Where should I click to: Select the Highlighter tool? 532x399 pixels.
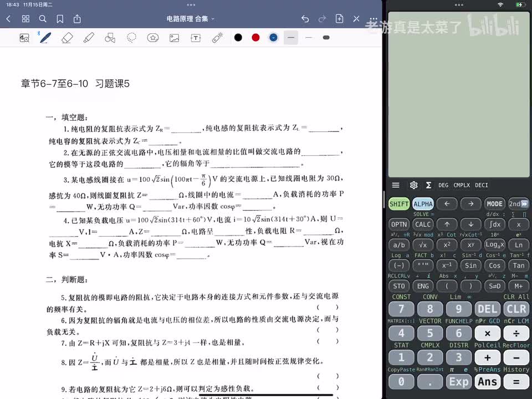[89, 38]
